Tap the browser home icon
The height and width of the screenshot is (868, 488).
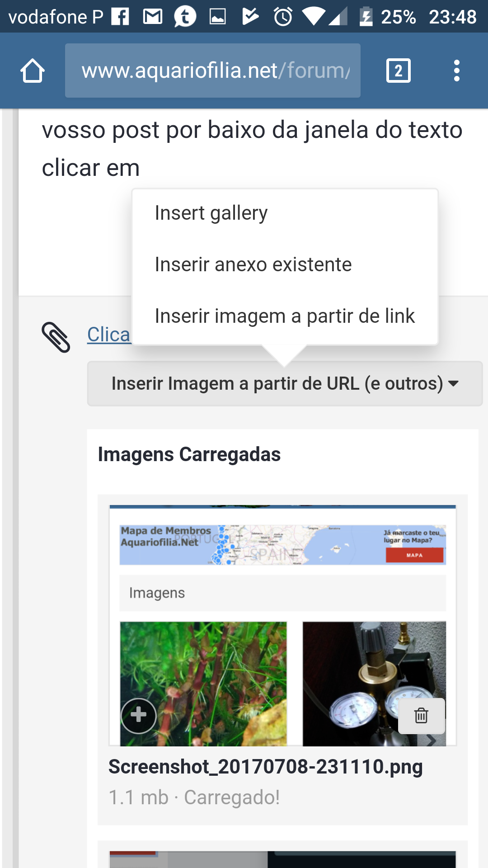(33, 71)
